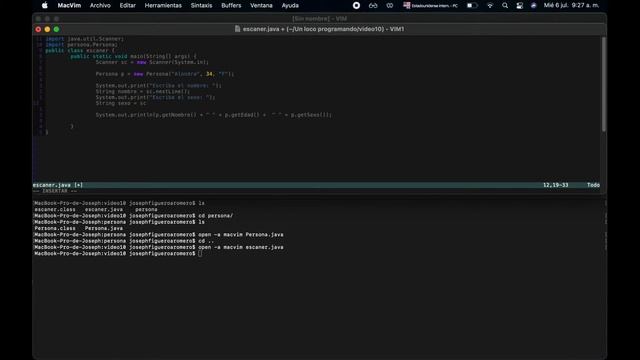Close the escaner.java VIM1 window
Screen dimensions: 640x360
point(38,29)
